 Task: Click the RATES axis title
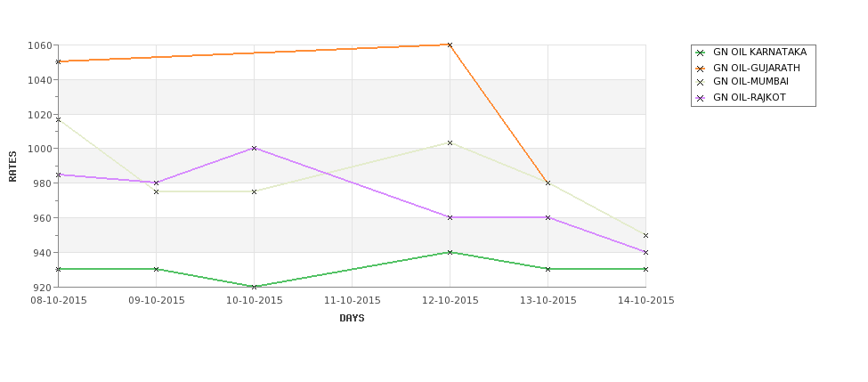[x=12, y=166]
